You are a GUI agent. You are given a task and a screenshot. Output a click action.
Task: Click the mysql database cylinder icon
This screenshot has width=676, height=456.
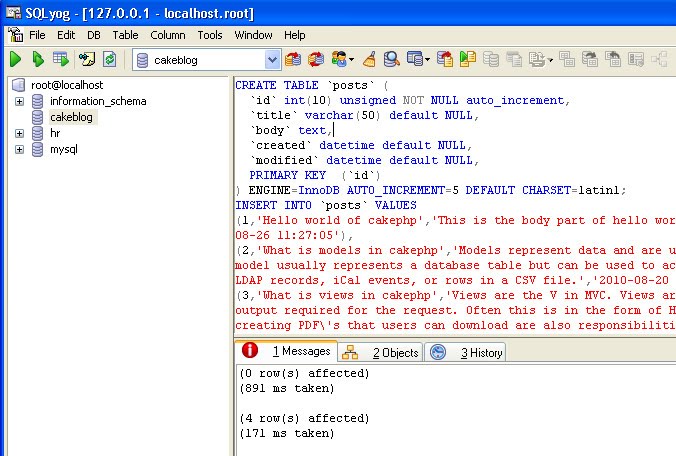click(38, 149)
